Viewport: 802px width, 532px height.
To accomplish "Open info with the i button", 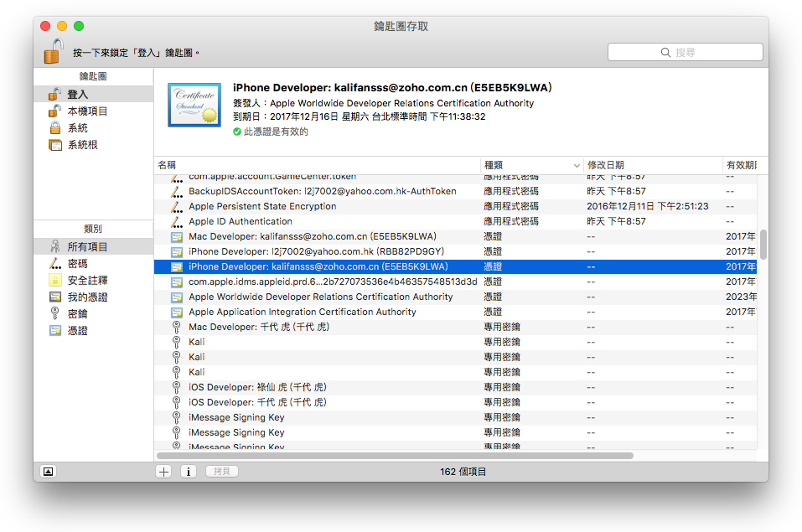I will tap(189, 472).
